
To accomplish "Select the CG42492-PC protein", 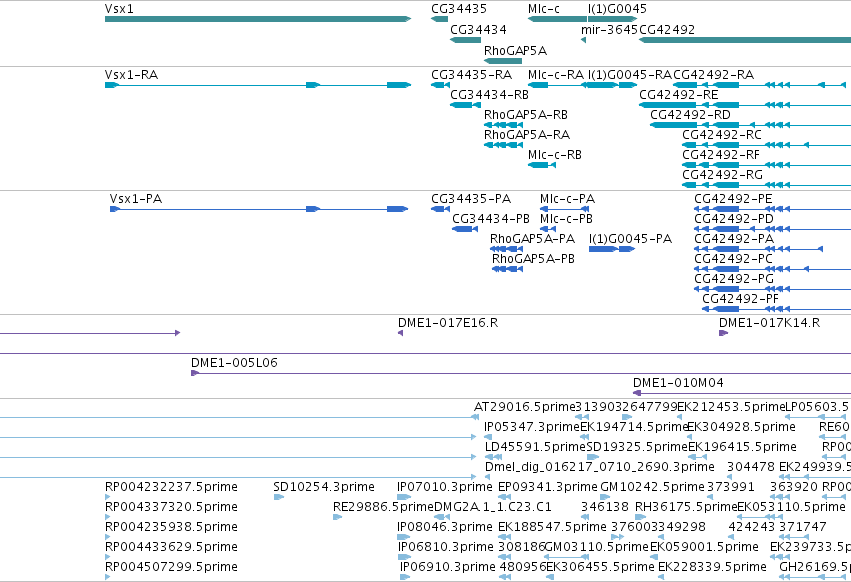I will [x=772, y=269].
